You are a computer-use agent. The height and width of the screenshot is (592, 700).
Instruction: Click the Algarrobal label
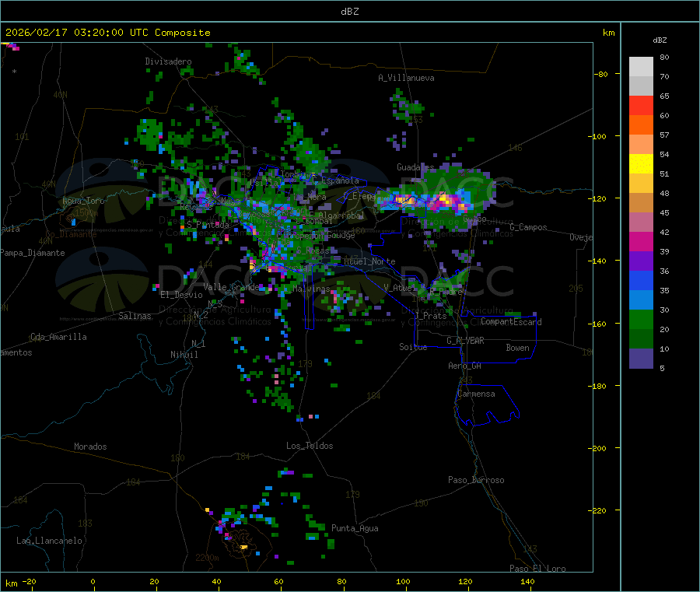click(341, 215)
